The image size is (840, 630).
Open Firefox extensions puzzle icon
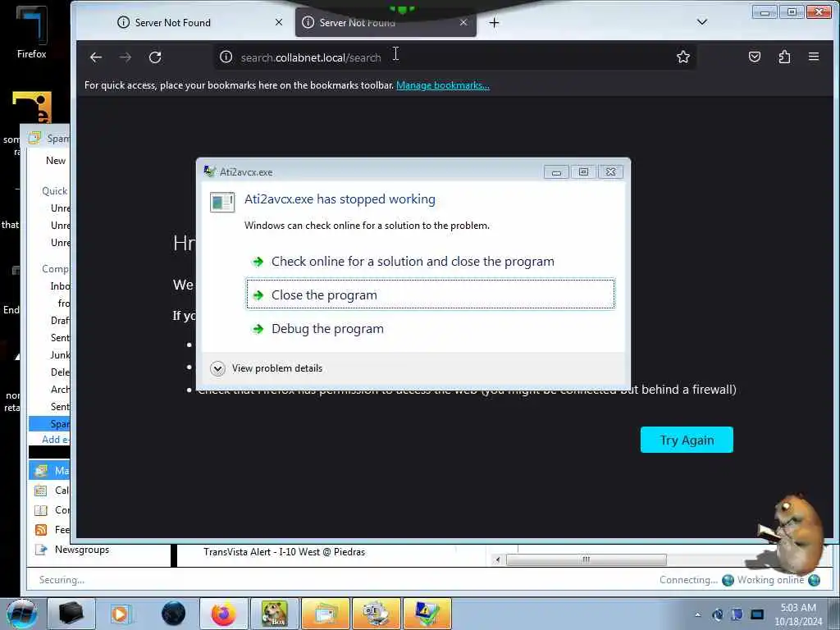point(784,57)
